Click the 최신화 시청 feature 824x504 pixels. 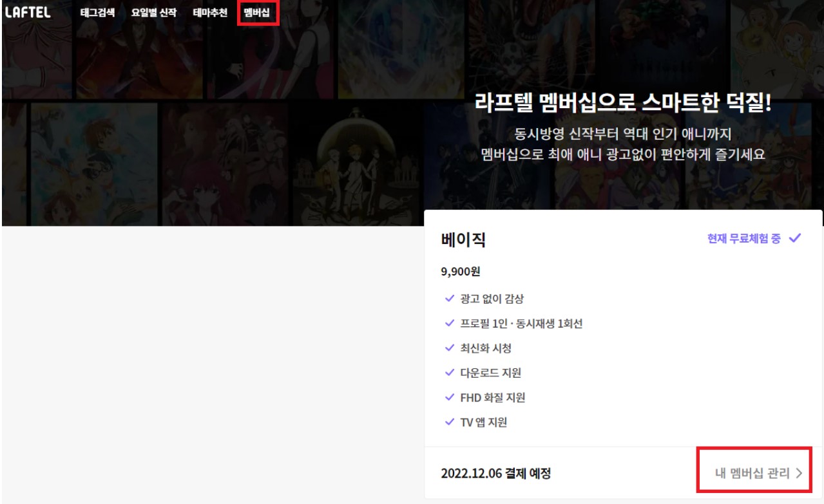[x=486, y=348]
